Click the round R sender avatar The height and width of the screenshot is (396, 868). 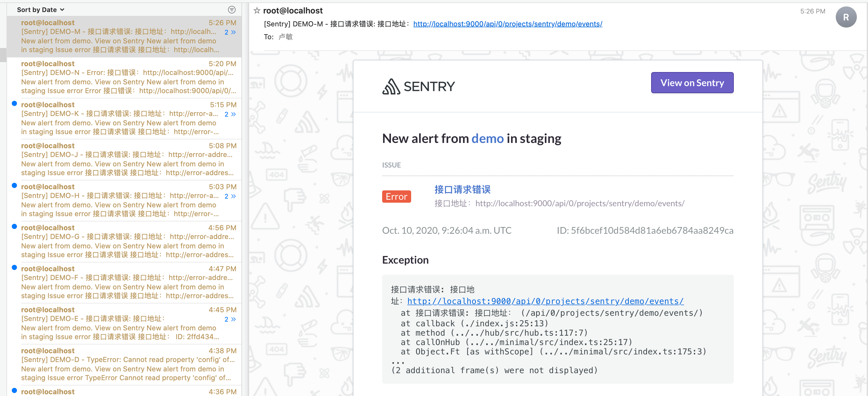coord(846,17)
